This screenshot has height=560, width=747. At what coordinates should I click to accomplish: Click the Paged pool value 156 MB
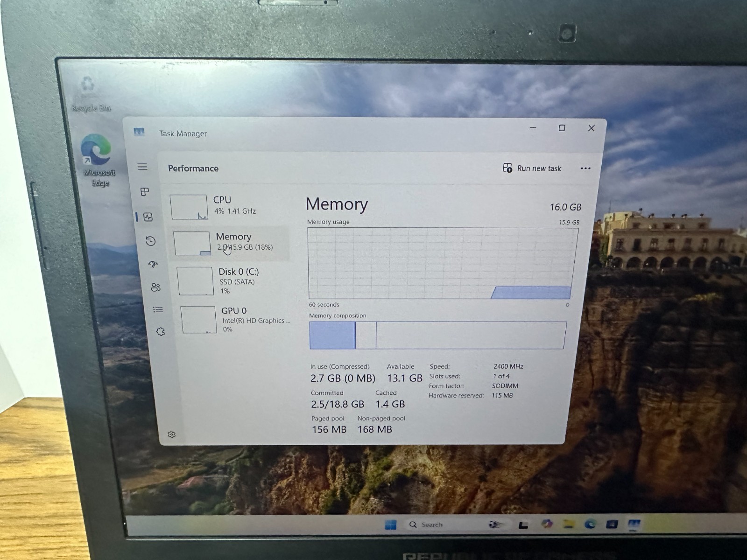tap(329, 429)
